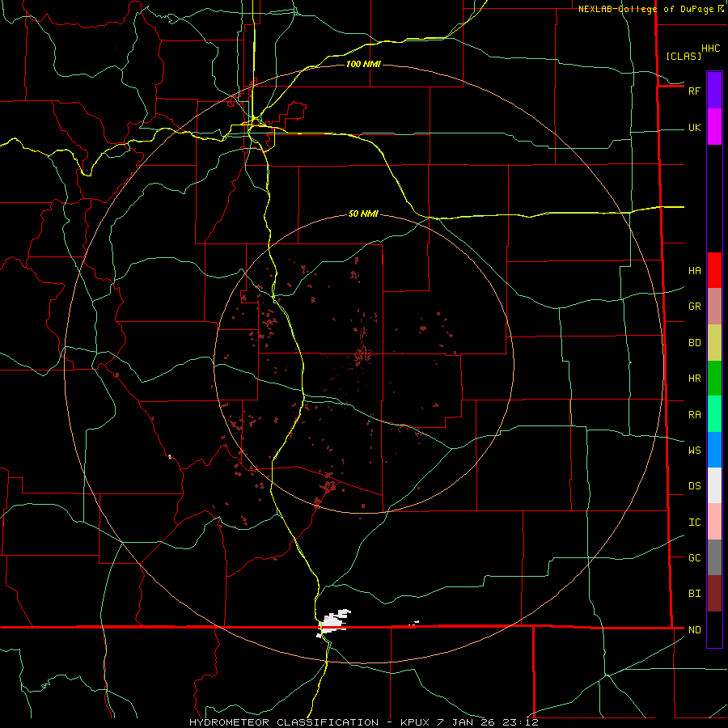Click the BI legend label
The image size is (728, 728).
(x=695, y=594)
